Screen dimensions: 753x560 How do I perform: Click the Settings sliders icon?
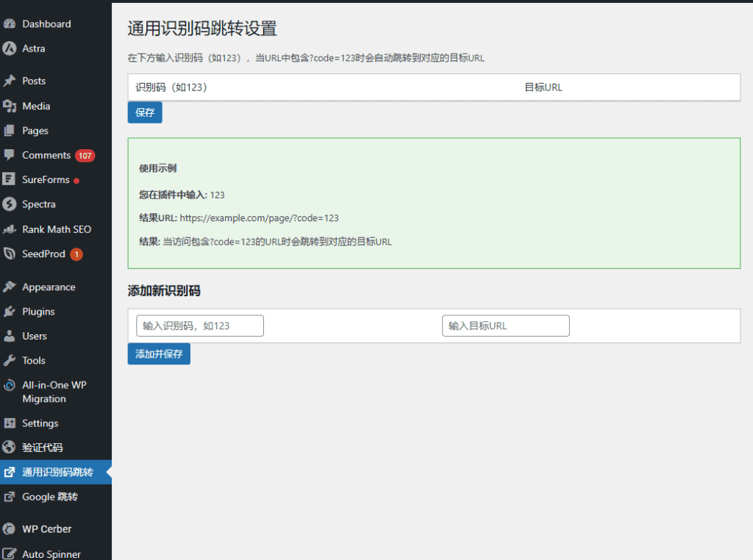point(9,423)
